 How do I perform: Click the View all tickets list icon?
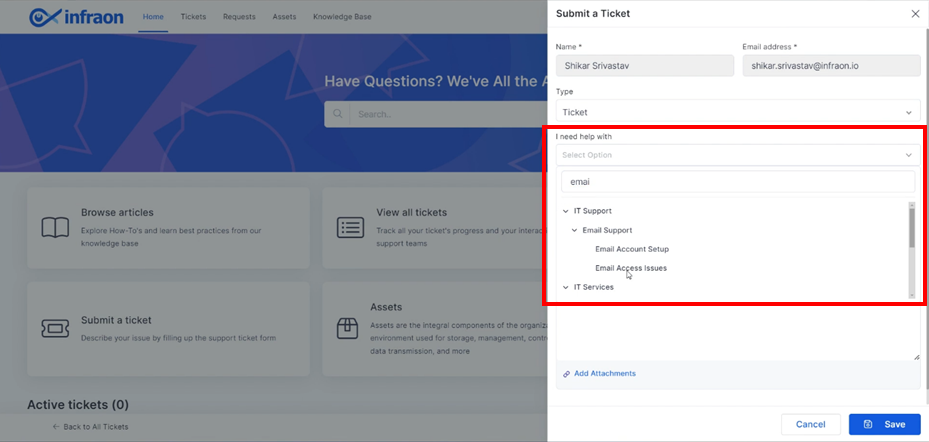coord(350,228)
